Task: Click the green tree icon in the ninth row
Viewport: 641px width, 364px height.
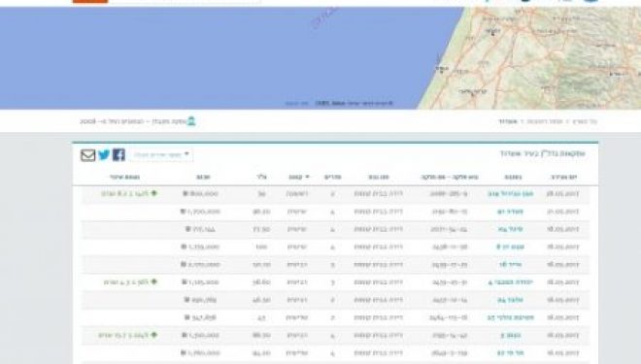Action: coord(154,335)
